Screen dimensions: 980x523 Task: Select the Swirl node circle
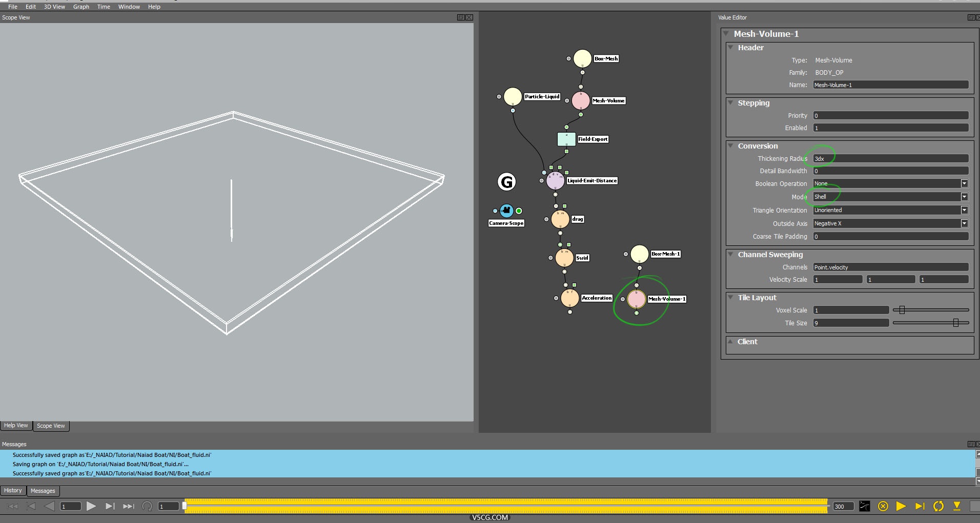[564, 258]
